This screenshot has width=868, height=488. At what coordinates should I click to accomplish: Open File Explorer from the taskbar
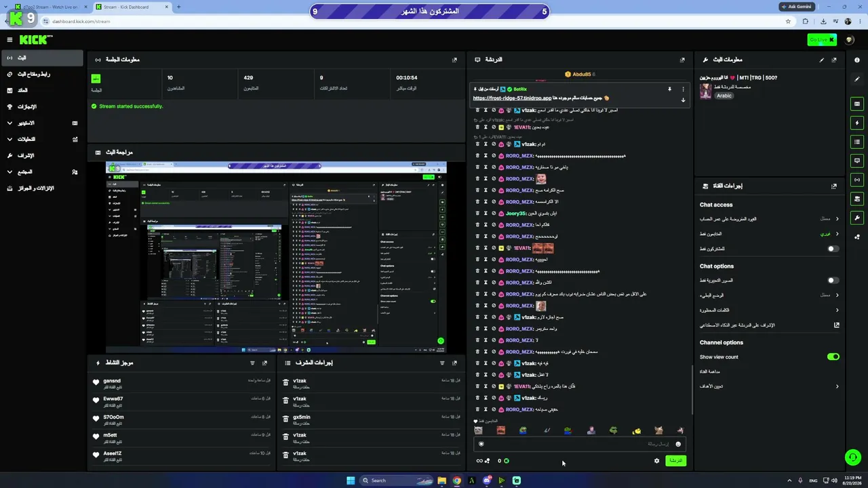[441, 481]
